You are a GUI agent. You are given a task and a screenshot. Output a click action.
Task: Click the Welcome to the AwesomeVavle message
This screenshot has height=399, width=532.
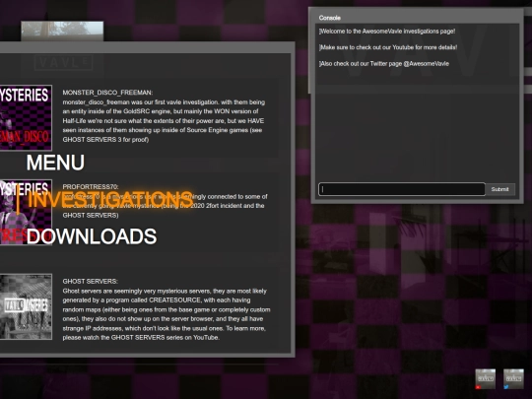[387, 32]
